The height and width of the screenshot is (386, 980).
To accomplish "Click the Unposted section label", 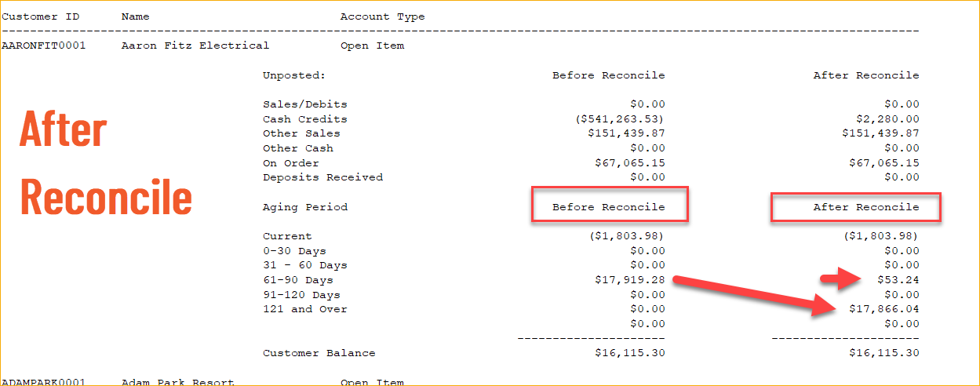I will coord(293,75).
